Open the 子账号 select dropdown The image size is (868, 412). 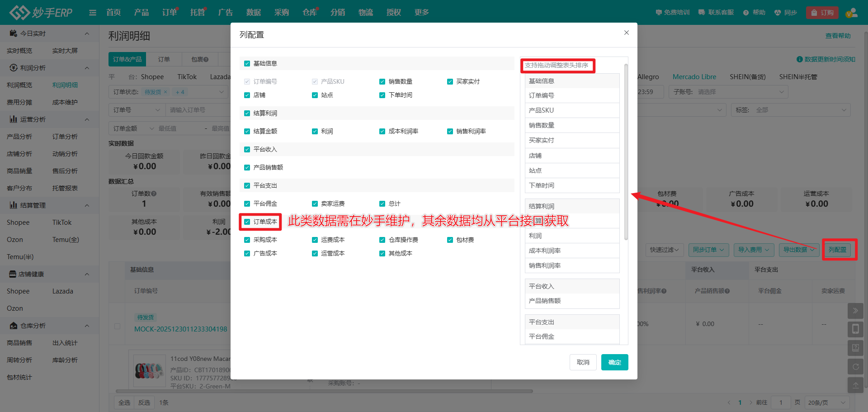point(728,92)
